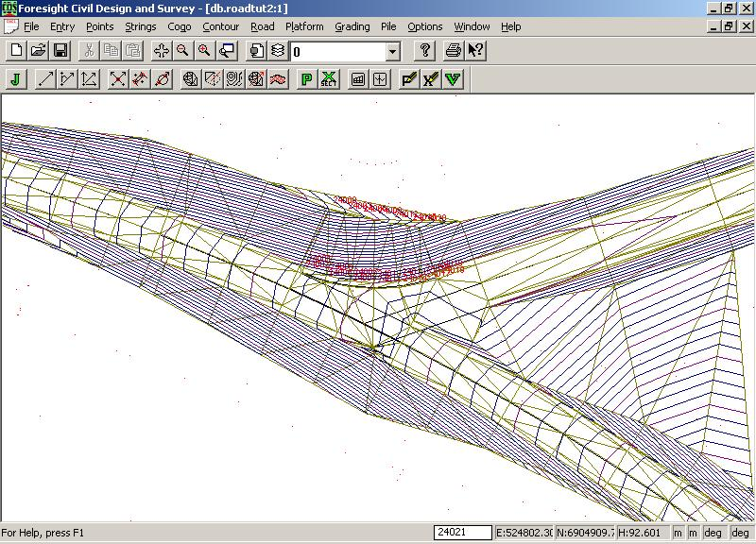Open the Contour menu
This screenshot has height=544, width=756.
[221, 26]
